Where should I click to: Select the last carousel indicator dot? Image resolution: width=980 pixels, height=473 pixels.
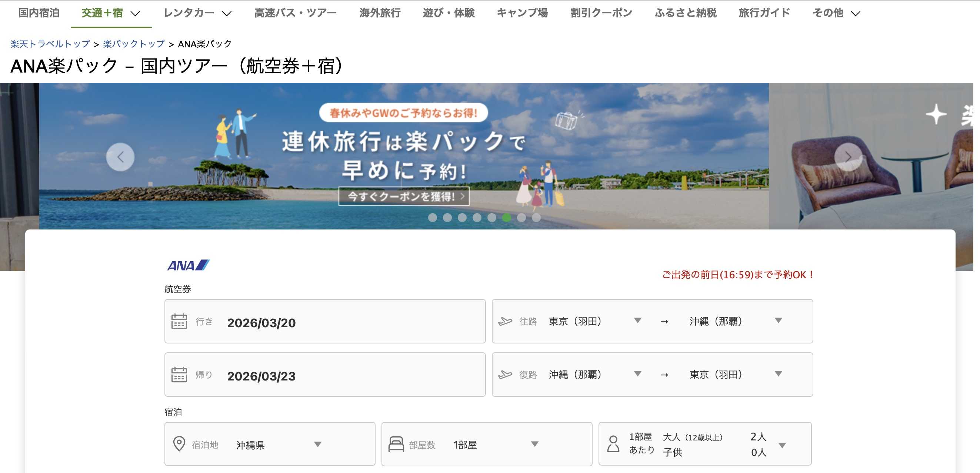536,218
